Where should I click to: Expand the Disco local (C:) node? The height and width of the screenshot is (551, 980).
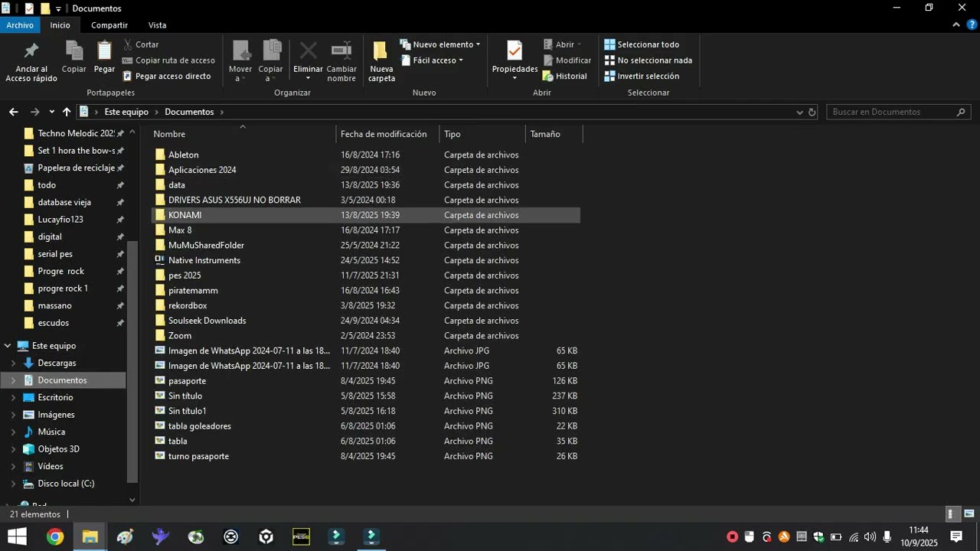click(x=13, y=484)
